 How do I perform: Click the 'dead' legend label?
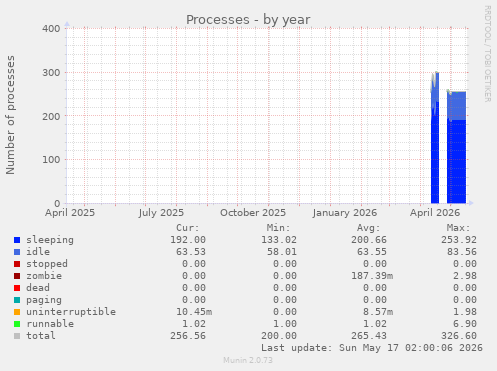tap(38, 288)
